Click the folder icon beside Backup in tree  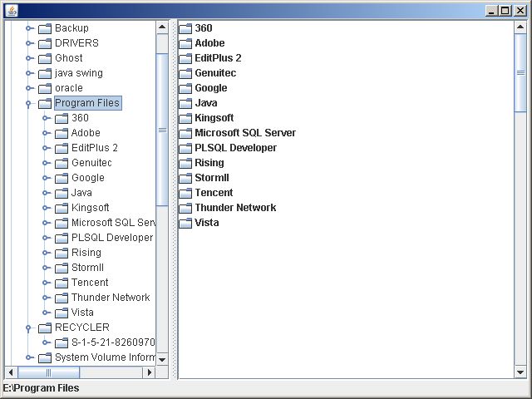45,28
